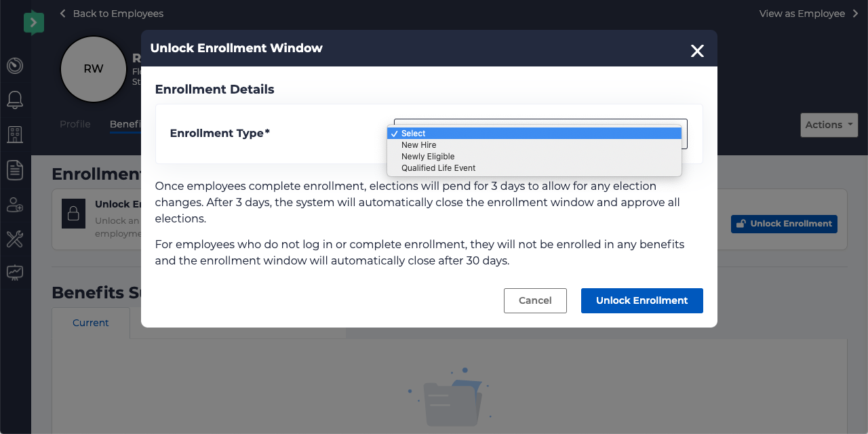This screenshot has width=868, height=434.
Task: Select the company building icon in sidebar
Action: pyautogui.click(x=14, y=134)
